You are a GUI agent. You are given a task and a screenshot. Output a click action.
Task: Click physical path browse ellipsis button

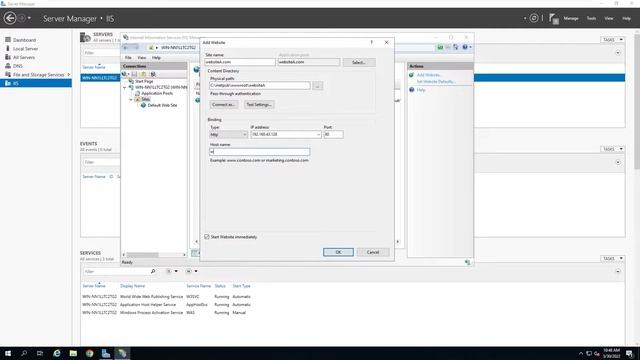tap(318, 86)
